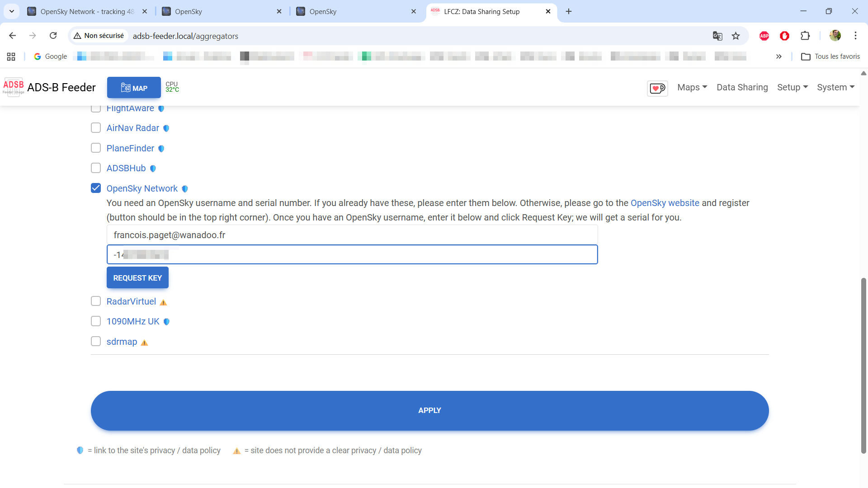Image resolution: width=868 pixels, height=488 pixels.
Task: Open the Google bookmark
Action: tap(50, 56)
